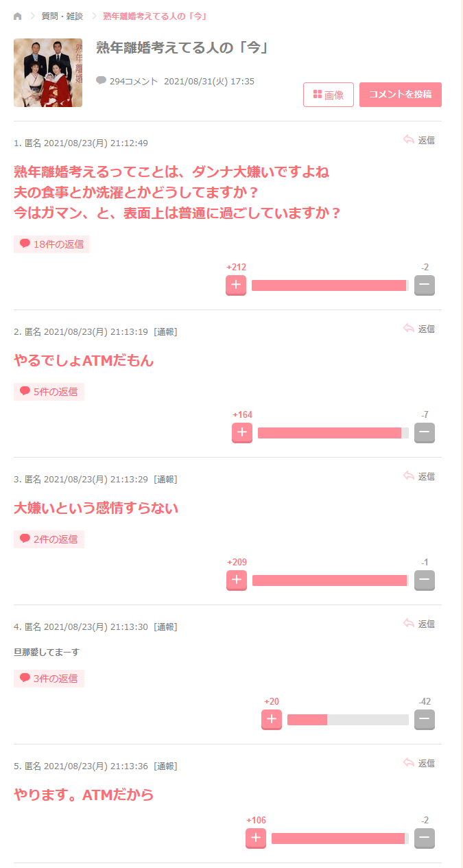Report comment 2 via 通報 link
This screenshot has width=463, height=868.
pos(165,332)
